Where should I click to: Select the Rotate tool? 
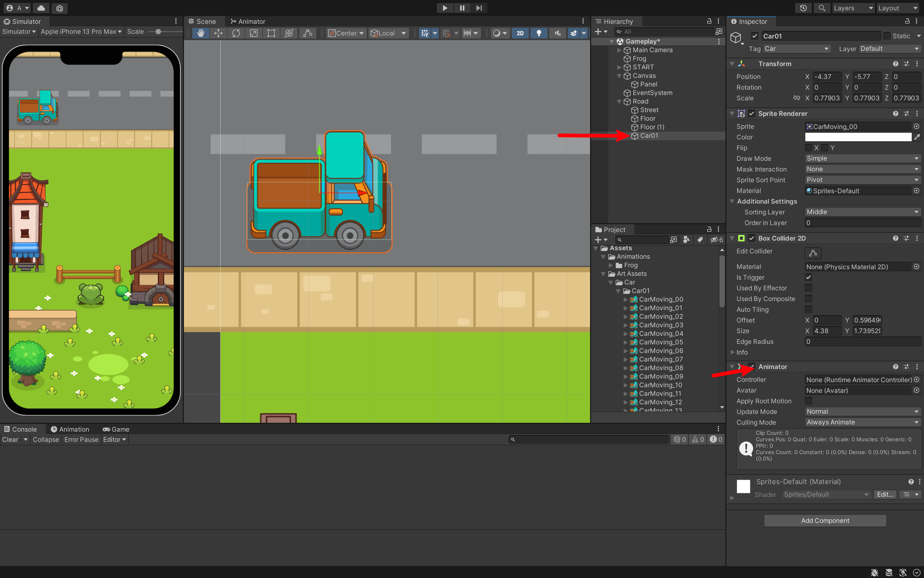(236, 33)
